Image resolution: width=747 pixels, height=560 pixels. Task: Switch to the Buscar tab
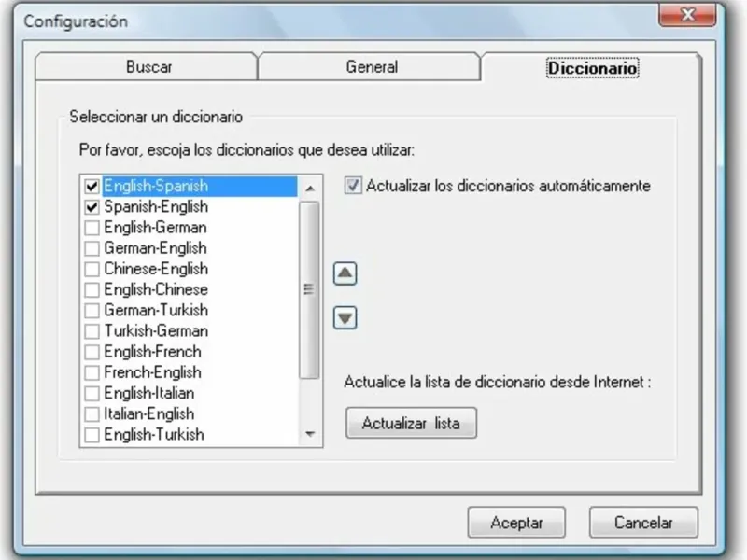point(147,66)
